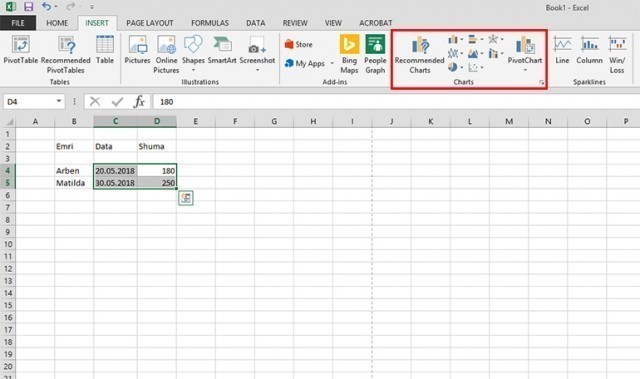Click the My Apps button
Screen dimensions: 640x379
click(x=305, y=63)
